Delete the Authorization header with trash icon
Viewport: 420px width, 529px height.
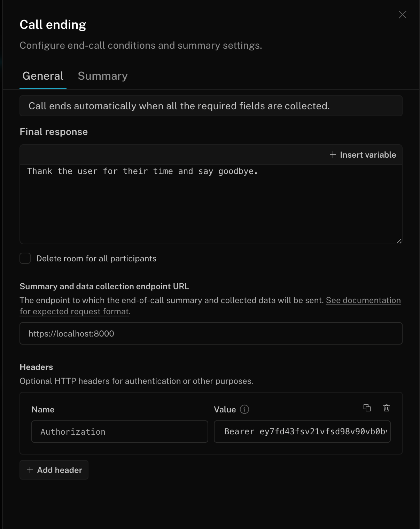click(x=387, y=408)
